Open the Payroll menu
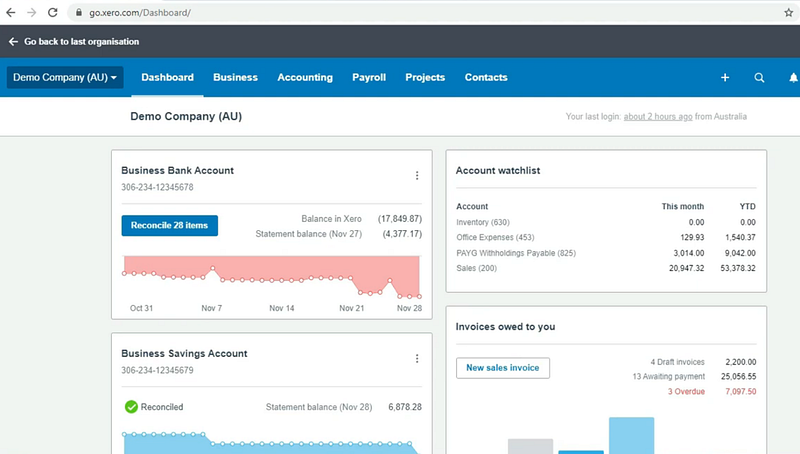 click(x=369, y=78)
